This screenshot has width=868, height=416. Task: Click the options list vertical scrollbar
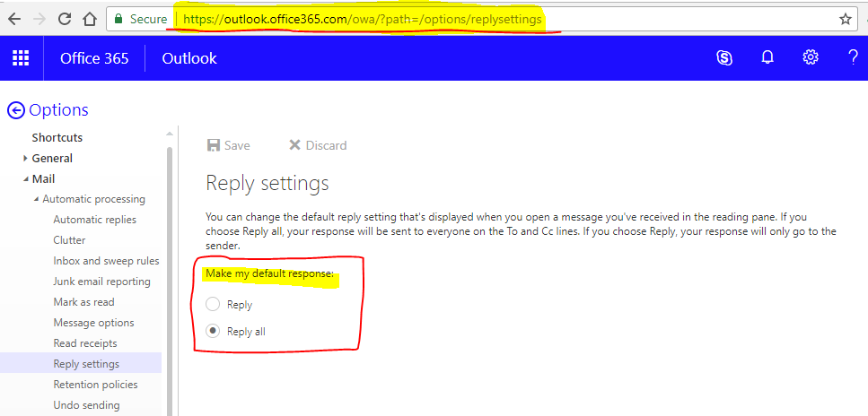point(170,280)
